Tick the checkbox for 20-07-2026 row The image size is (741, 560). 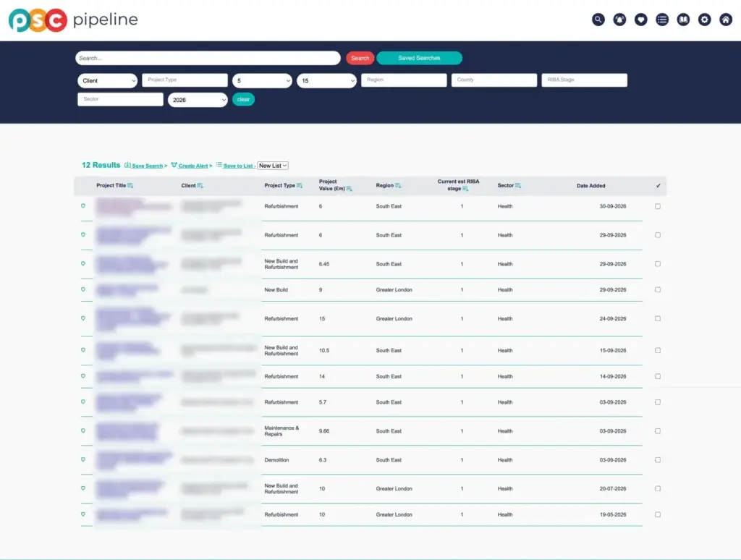pyautogui.click(x=658, y=488)
